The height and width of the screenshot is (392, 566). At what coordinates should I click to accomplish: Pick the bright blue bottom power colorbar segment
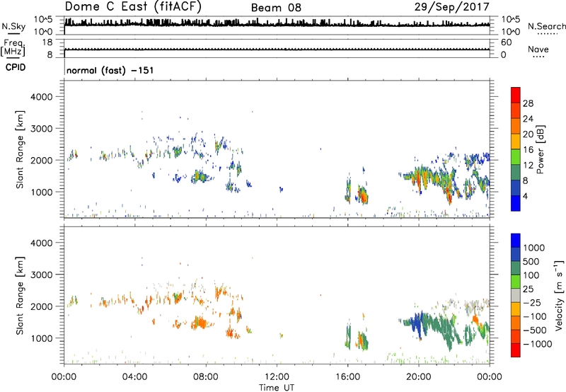tap(516, 203)
